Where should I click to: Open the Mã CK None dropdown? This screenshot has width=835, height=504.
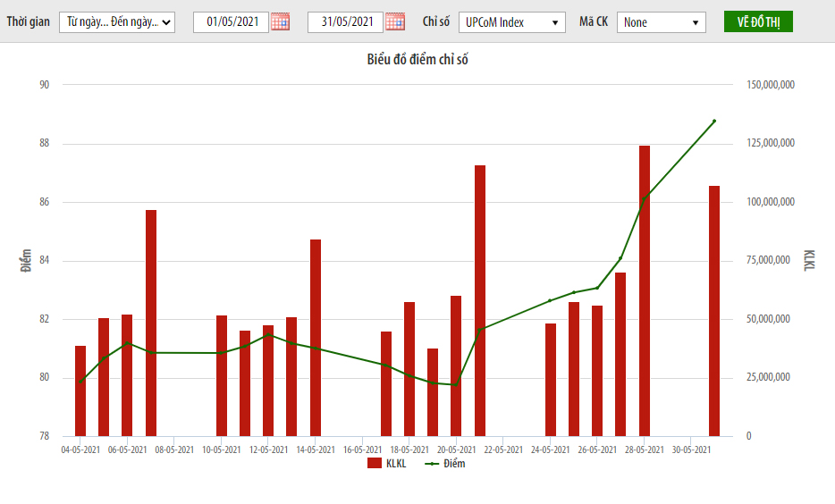pyautogui.click(x=661, y=22)
